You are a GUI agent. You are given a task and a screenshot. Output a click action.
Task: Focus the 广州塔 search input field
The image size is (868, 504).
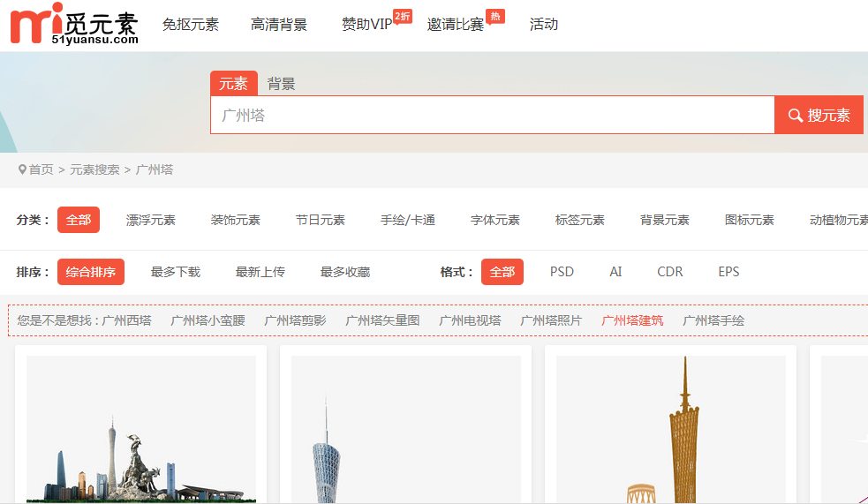coord(492,115)
